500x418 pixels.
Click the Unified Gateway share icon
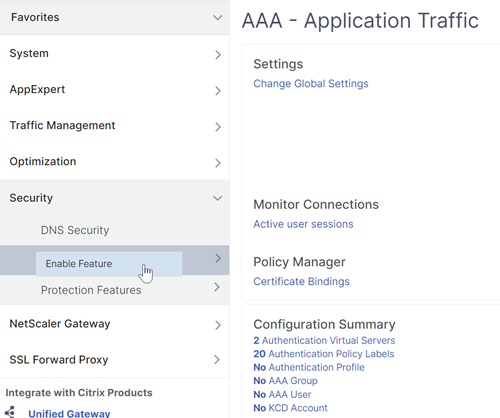[10, 413]
